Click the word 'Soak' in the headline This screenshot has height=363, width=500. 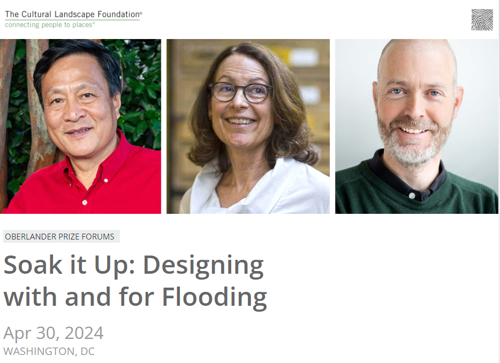33,265
